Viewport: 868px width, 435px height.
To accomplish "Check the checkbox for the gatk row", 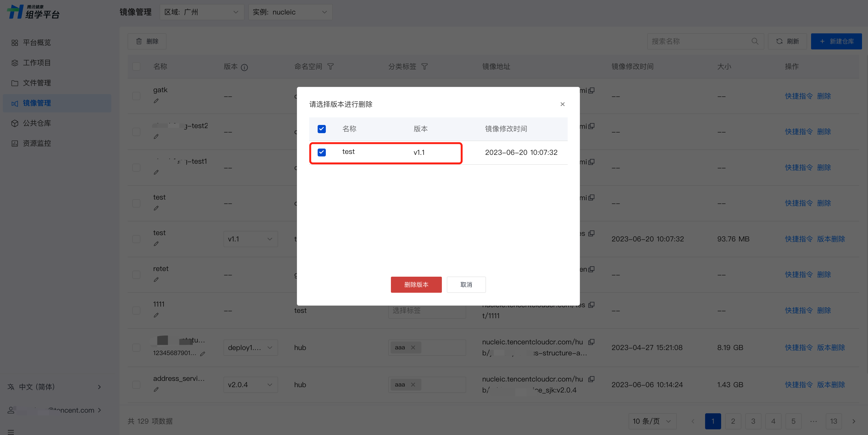I will [136, 96].
